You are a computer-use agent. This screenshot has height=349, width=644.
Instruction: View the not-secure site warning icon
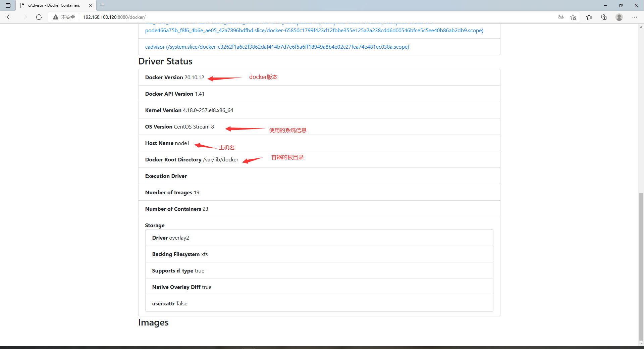pos(56,17)
